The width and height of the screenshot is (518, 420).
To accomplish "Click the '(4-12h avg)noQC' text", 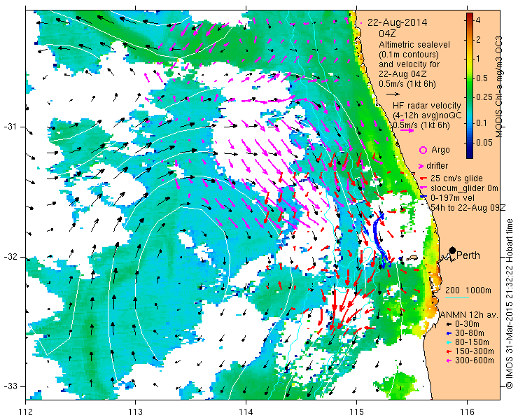I will tap(427, 115).
